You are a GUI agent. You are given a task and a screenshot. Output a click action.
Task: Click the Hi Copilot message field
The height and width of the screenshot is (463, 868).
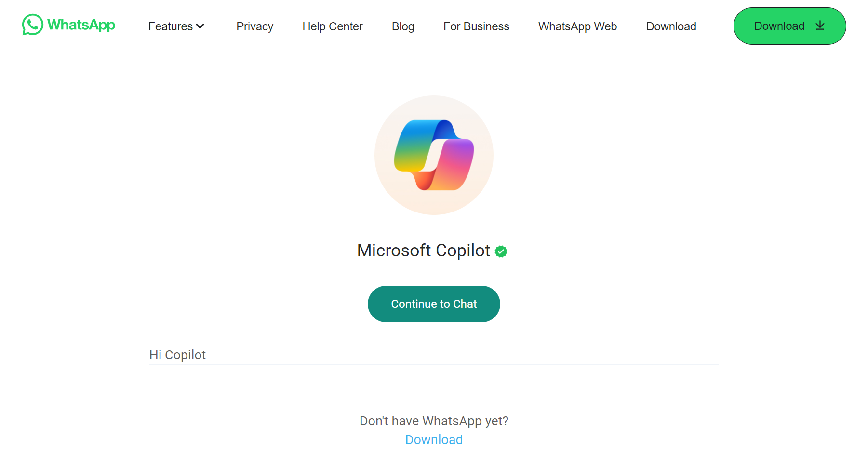pyautogui.click(x=434, y=355)
